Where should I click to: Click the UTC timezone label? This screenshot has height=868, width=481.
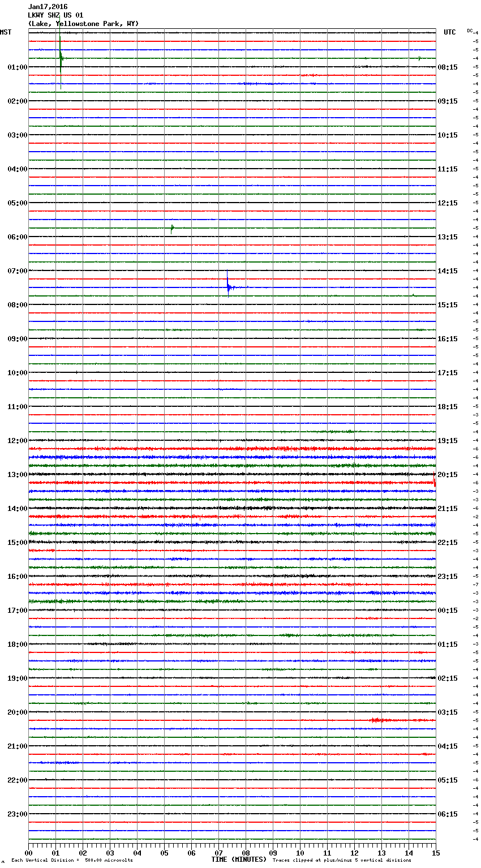pyautogui.click(x=450, y=32)
